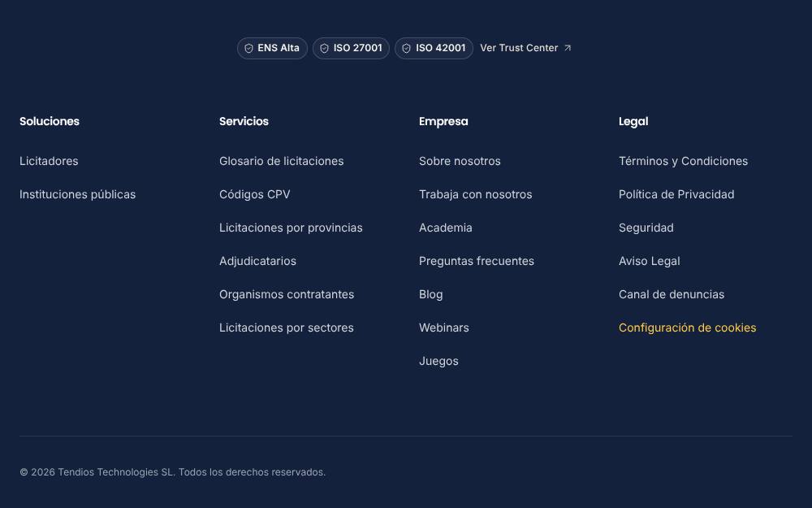Image resolution: width=812 pixels, height=508 pixels.
Task: Open Configuración de cookies
Action: coord(687,328)
